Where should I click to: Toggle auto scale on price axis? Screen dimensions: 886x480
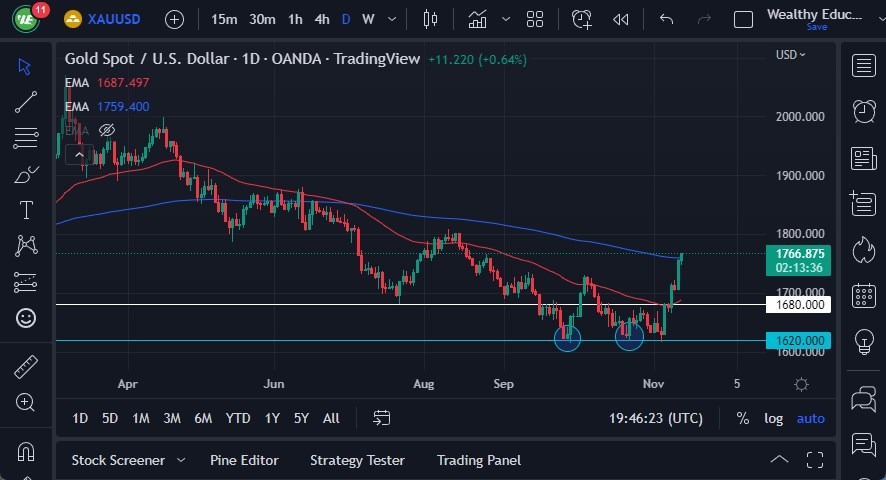(x=810, y=418)
